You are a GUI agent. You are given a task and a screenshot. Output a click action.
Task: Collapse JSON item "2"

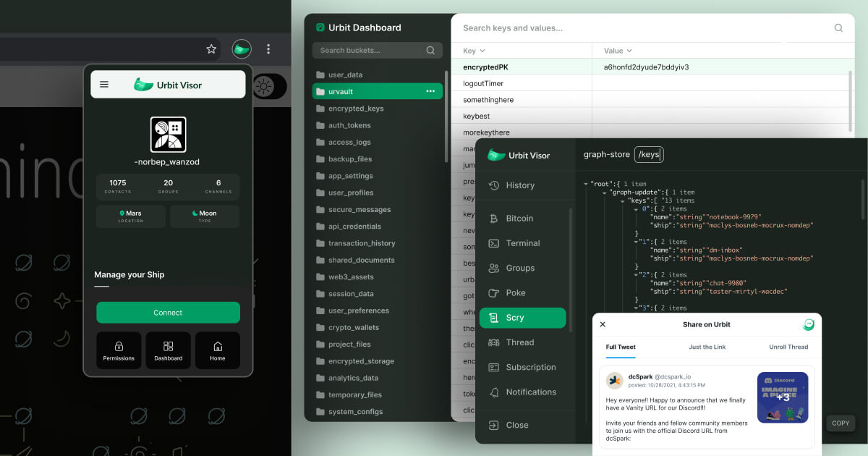point(636,275)
